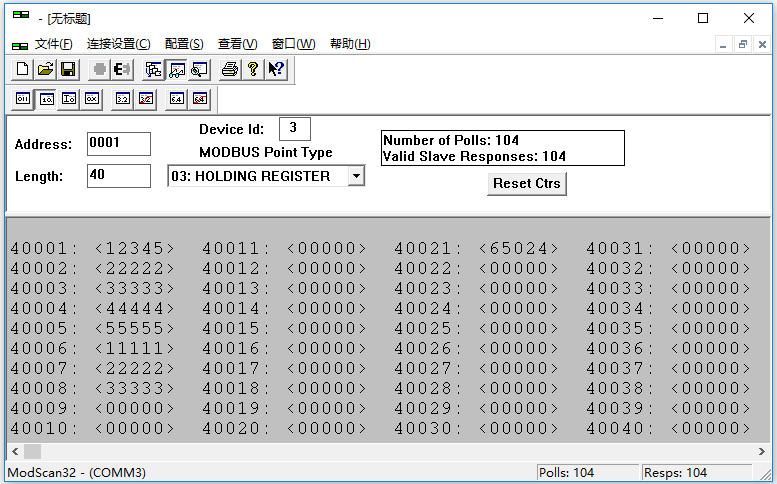
Task: Click the Print icon in toolbar
Action: [230, 69]
